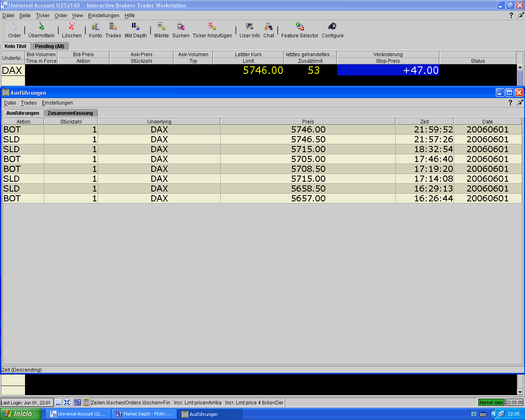Open the Mkt Depth toolbar icon
525x420 pixels.
(136, 31)
